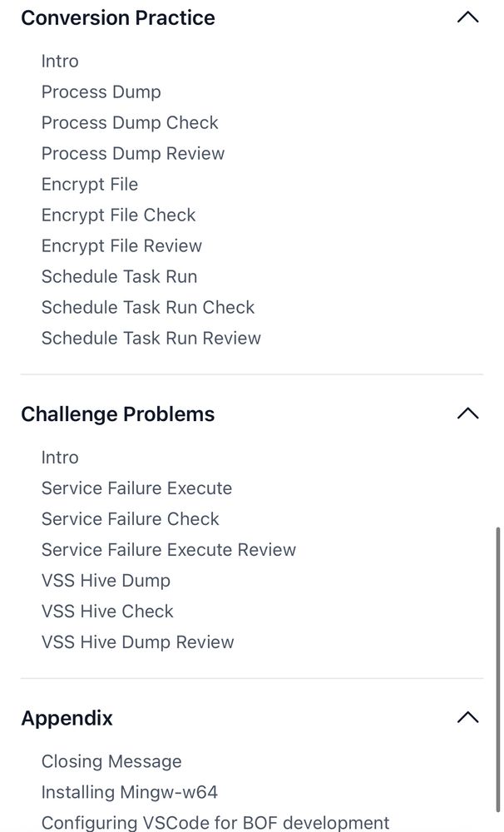Open Process Dump lesson
Screen dimensions: 504x832
tap(101, 92)
